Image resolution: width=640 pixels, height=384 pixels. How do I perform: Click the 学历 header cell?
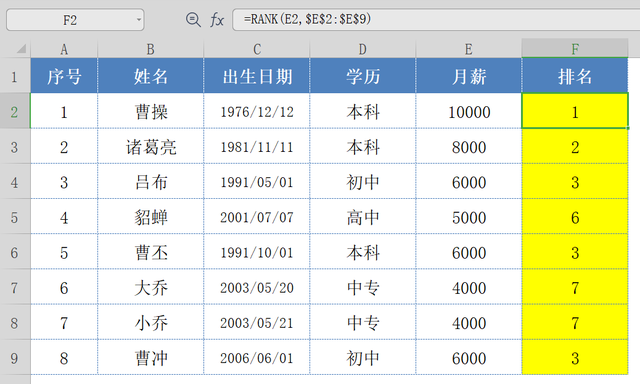363,75
